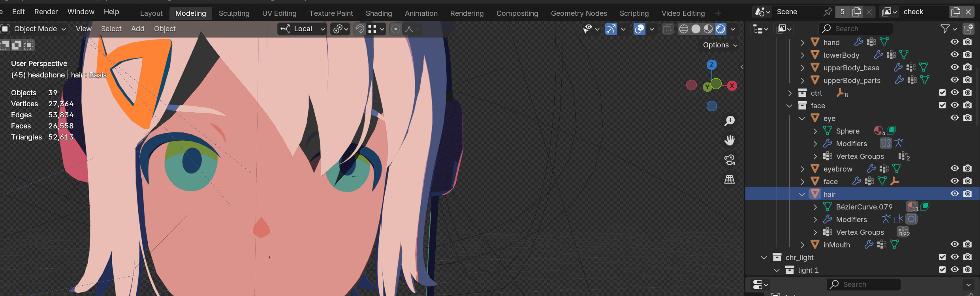The image size is (980, 296).
Task: Hide hair object via eye icon
Action: pos(955,194)
